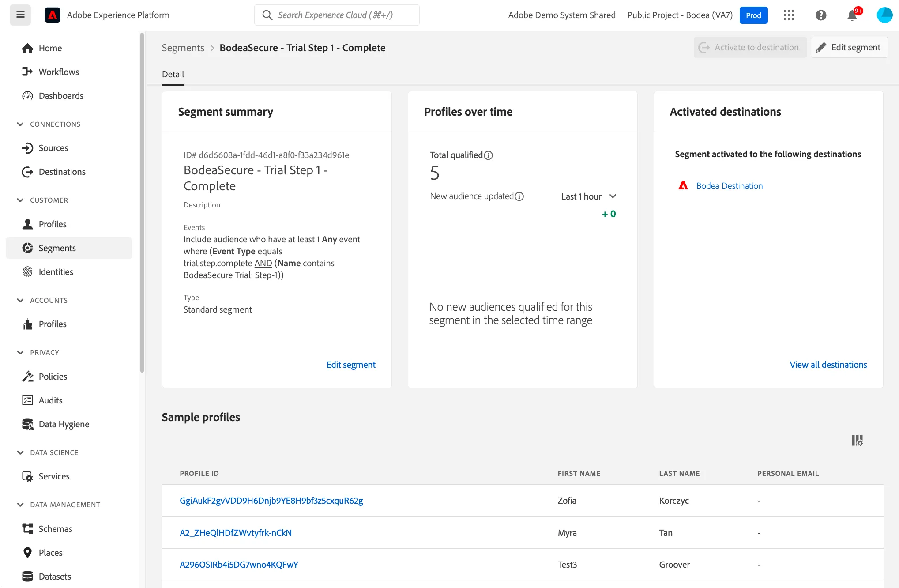Go back to Segments breadcrumb
Screen dimensions: 899x588
pos(183,48)
